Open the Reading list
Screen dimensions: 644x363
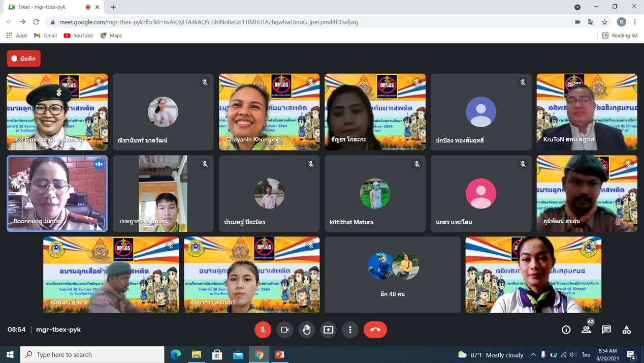click(620, 36)
